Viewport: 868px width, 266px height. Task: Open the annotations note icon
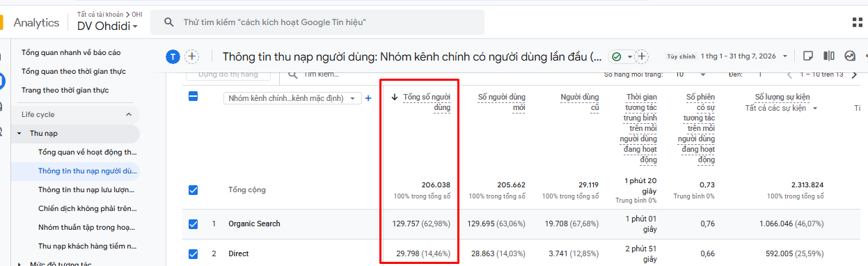tap(808, 56)
